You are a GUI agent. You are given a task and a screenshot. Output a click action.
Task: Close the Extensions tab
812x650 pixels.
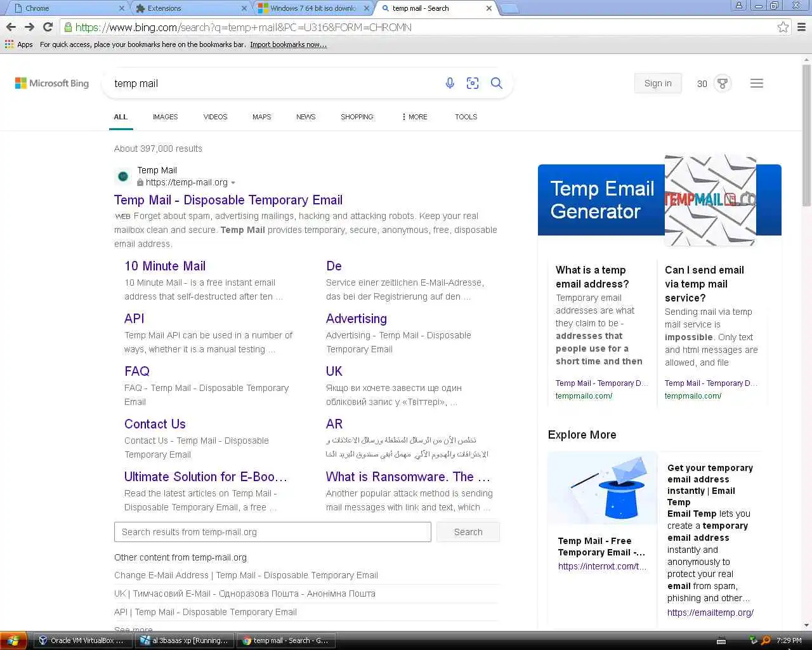click(244, 8)
